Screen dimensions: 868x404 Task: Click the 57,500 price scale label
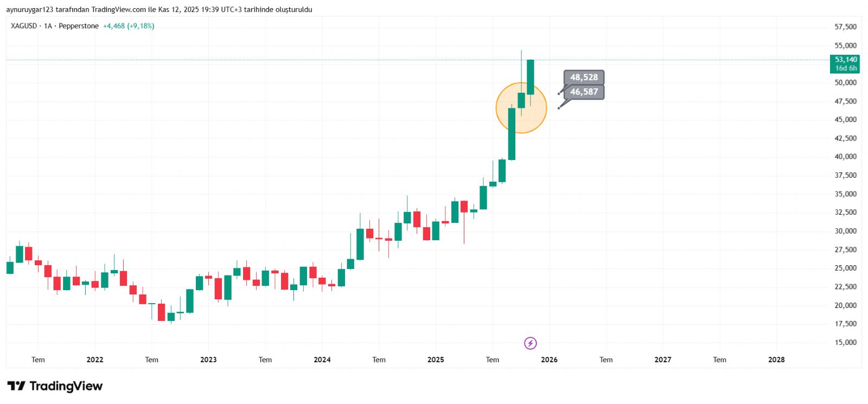(845, 27)
